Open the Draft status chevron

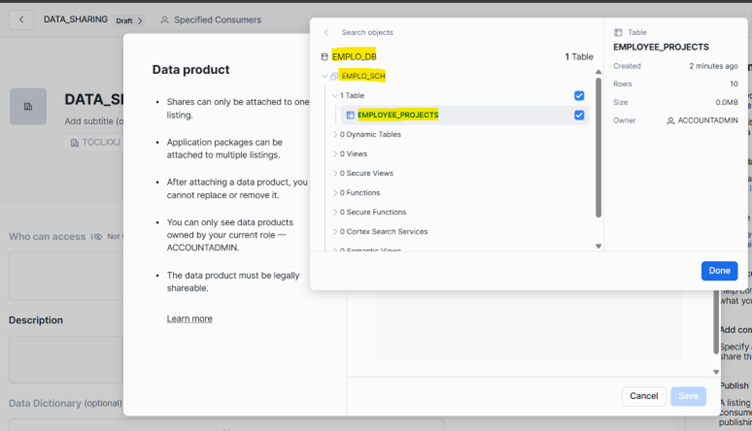click(140, 21)
